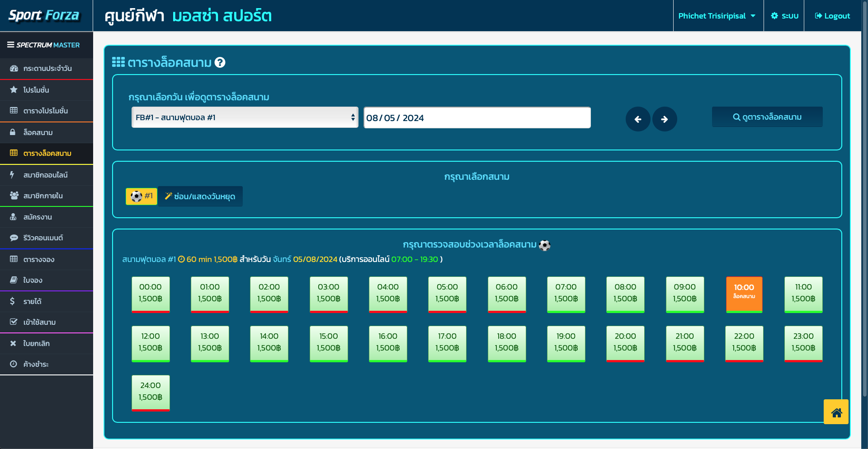Click the X icon beside ใบยกเลิก
Screen dimensions: 868x449
pos(13,343)
